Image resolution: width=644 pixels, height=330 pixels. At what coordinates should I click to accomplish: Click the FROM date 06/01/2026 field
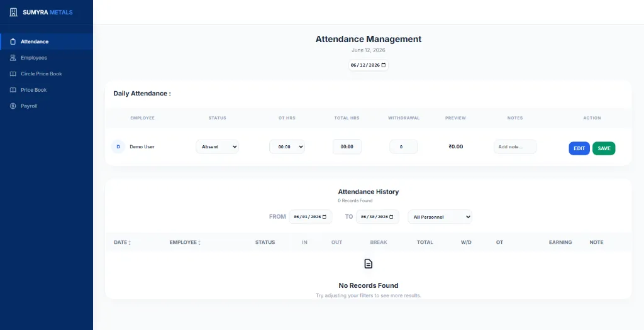click(311, 217)
